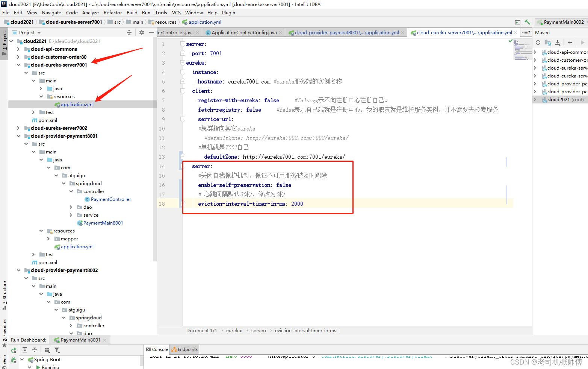Open the filter icon in Run Dashboard
This screenshot has width=588, height=369.
(x=57, y=350)
